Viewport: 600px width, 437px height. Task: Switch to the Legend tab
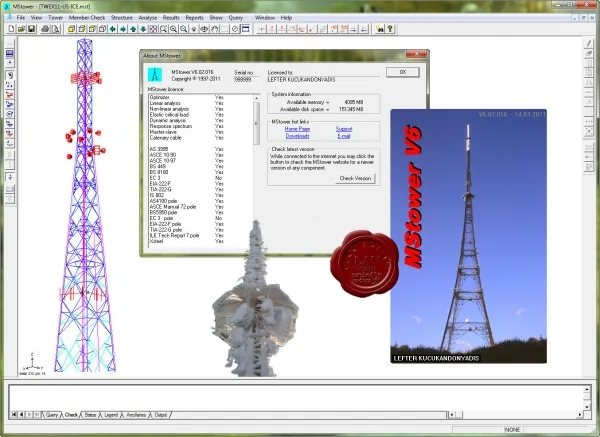111,415
